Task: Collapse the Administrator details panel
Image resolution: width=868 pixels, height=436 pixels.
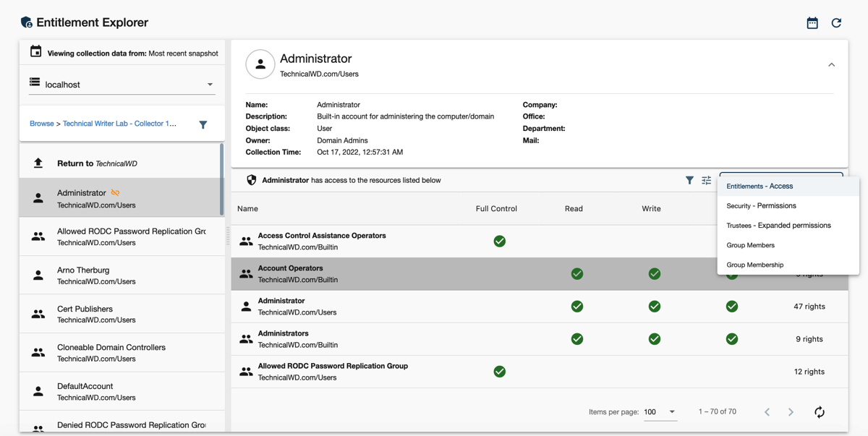Action: click(x=831, y=65)
